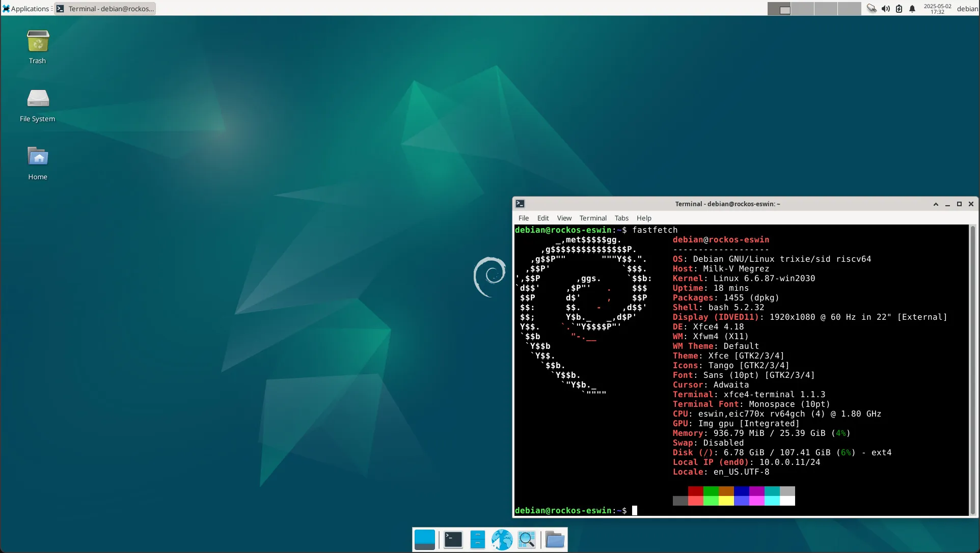Screen dimensions: 980x553
Task: Click the volume speaker tray icon
Action: (x=886, y=9)
